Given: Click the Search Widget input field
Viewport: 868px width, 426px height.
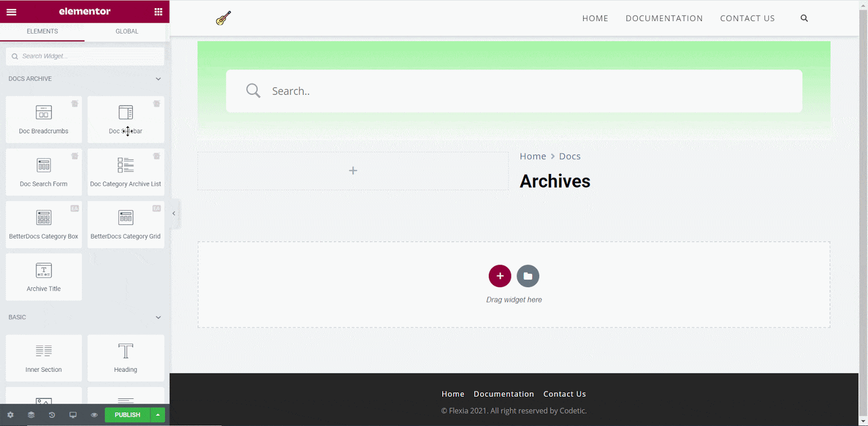Looking at the screenshot, I should [x=85, y=56].
